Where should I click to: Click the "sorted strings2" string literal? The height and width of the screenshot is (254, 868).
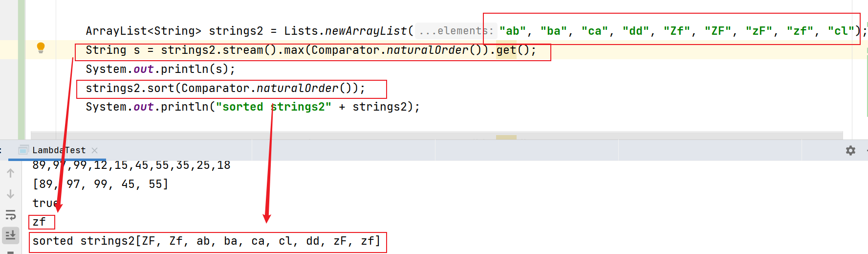[274, 107]
